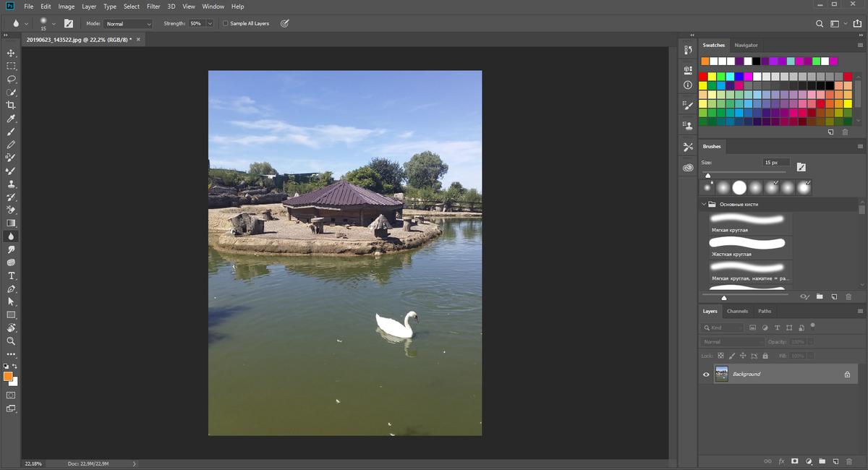
Task: Select the Smudge tool
Action: [11, 249]
